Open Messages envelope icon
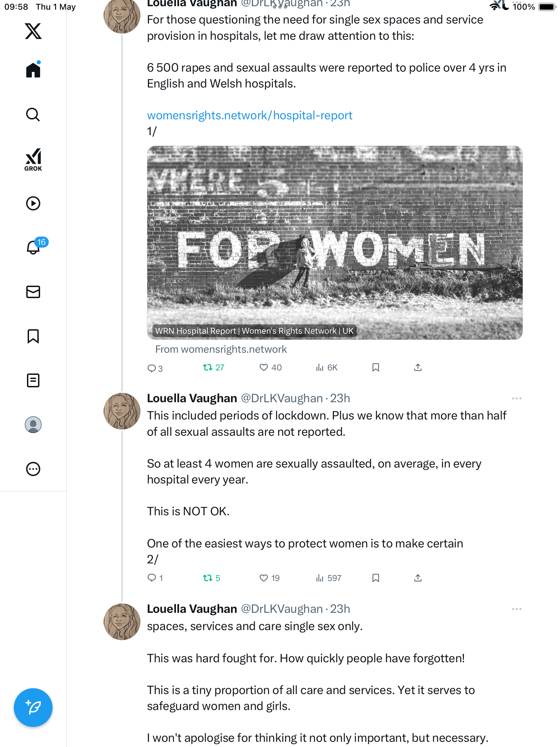Screen dimensions: 560x747 [x=33, y=292]
